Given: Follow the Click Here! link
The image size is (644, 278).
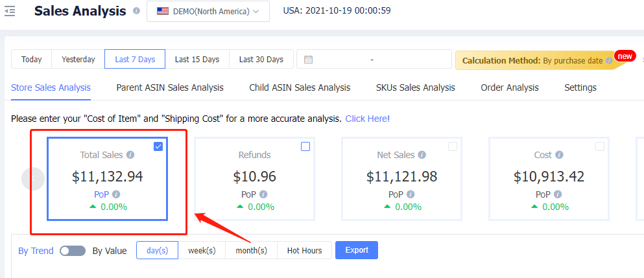Looking at the screenshot, I should pos(368,119).
